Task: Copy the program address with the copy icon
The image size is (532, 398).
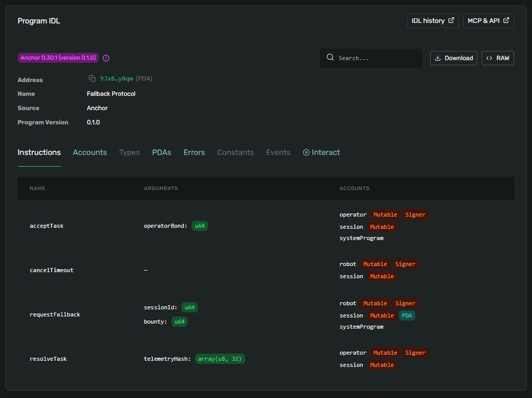Action: (x=92, y=78)
